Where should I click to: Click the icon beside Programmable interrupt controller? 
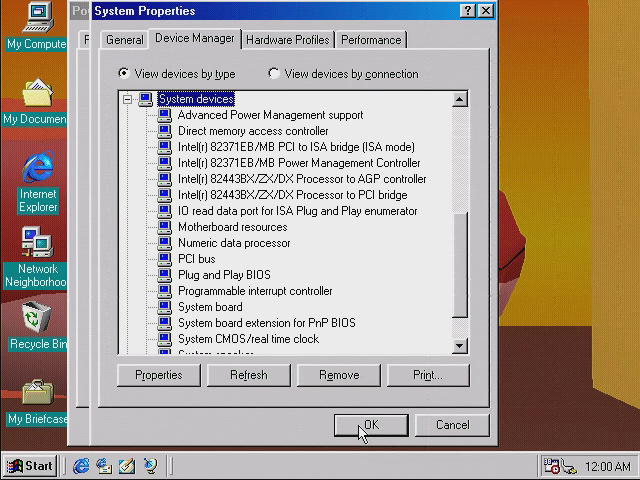pos(164,291)
